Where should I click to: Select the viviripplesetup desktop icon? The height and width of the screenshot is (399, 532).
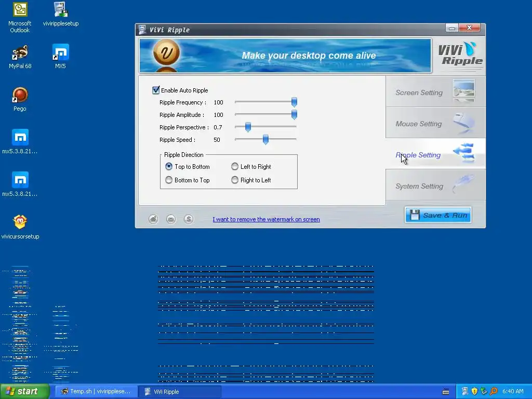pyautogui.click(x=61, y=14)
